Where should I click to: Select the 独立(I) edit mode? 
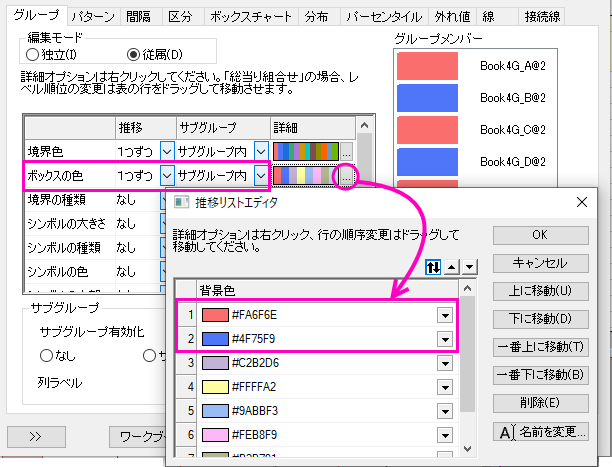(x=32, y=55)
